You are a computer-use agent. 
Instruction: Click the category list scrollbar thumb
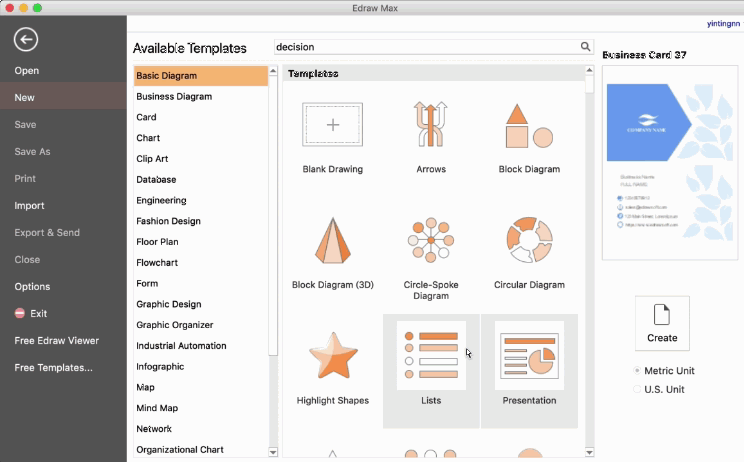(273, 215)
